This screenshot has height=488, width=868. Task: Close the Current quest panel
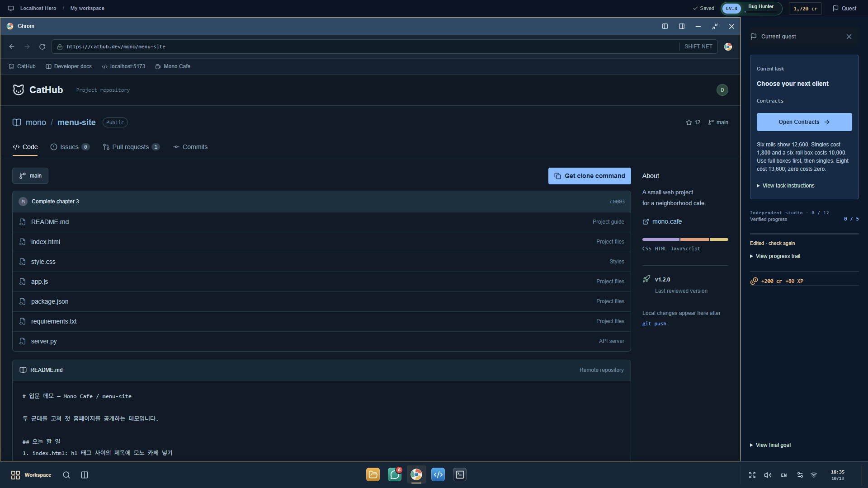849,37
